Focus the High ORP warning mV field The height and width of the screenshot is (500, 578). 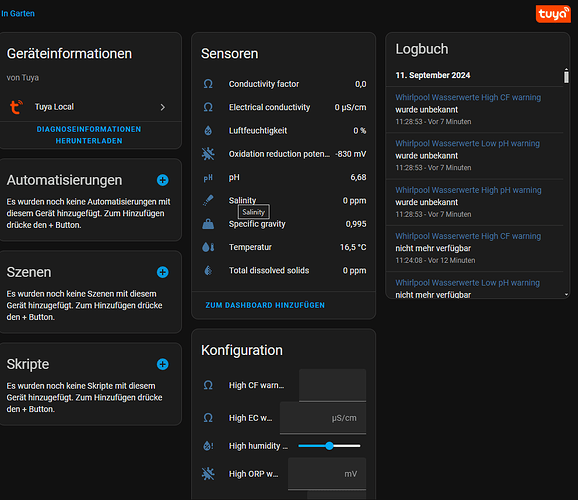[x=327, y=474]
